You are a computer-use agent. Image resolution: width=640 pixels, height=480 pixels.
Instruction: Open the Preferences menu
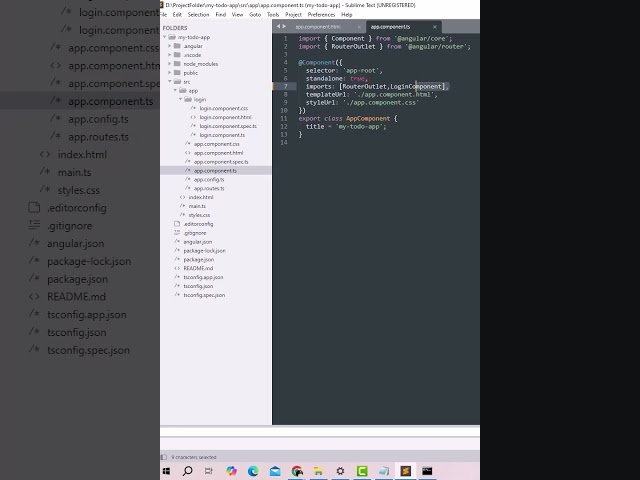point(321,15)
